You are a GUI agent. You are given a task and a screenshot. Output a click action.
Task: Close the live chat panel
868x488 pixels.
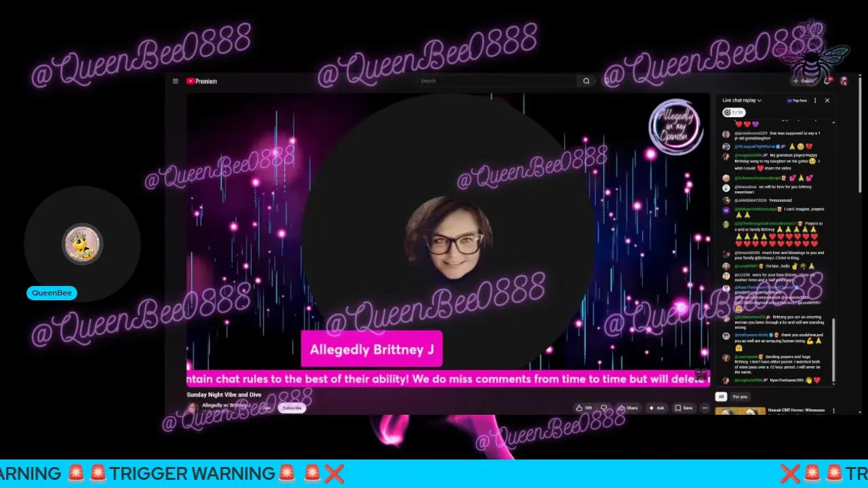coord(827,100)
